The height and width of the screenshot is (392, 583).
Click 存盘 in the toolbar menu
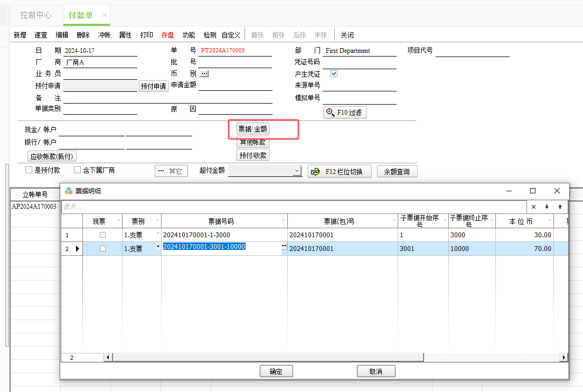pyautogui.click(x=167, y=35)
